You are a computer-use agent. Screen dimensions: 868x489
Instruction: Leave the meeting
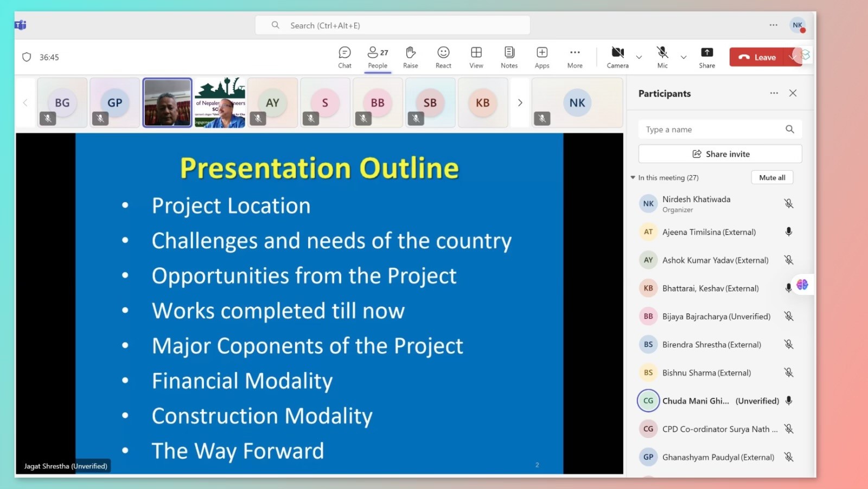pyautogui.click(x=758, y=57)
